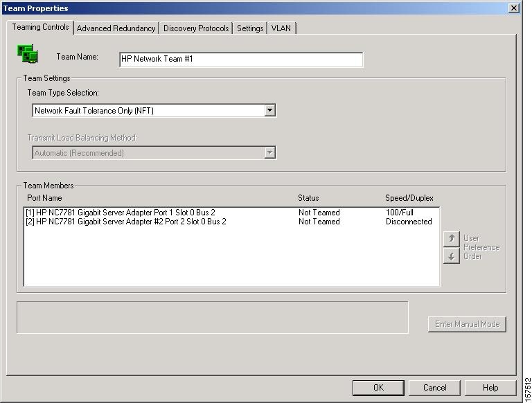Click the Team Type Selection label
The height and width of the screenshot is (403, 532).
[x=63, y=93]
